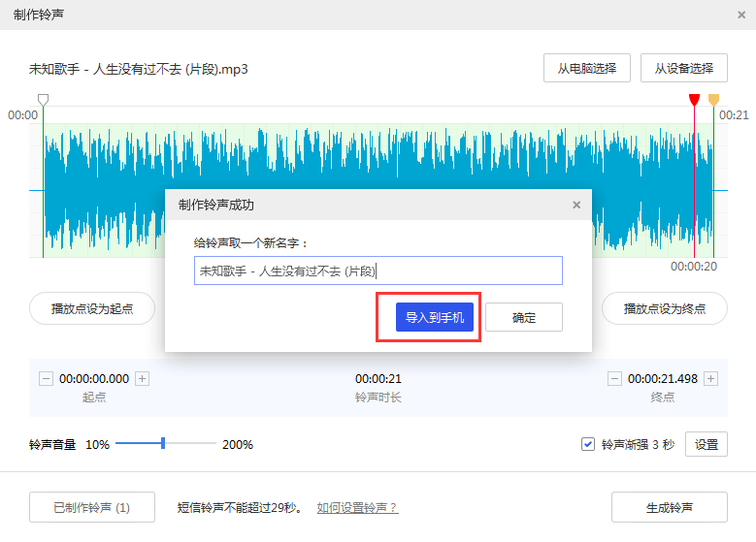Click the ringtone name input field
The image size is (756, 542).
click(378, 271)
